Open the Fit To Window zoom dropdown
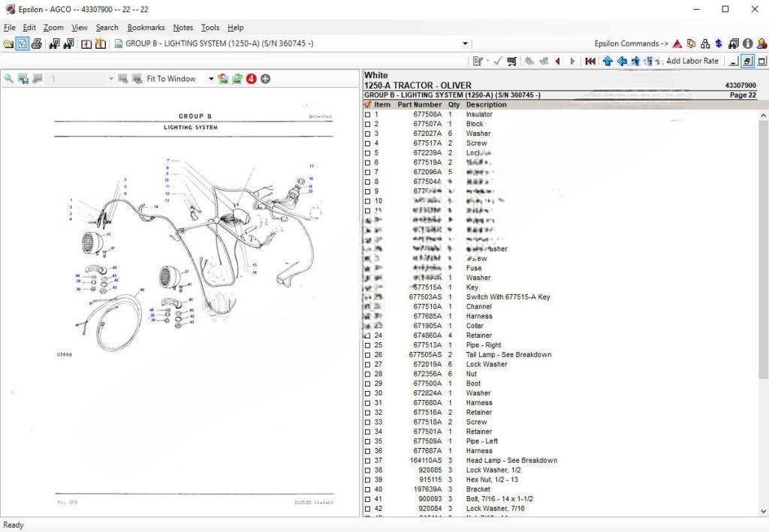Viewport: 769px width, 532px height. tap(211, 79)
